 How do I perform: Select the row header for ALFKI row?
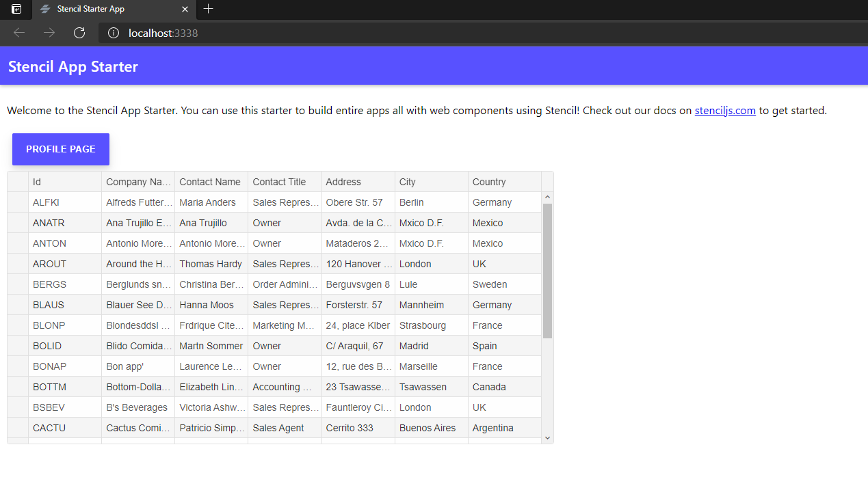click(x=18, y=202)
